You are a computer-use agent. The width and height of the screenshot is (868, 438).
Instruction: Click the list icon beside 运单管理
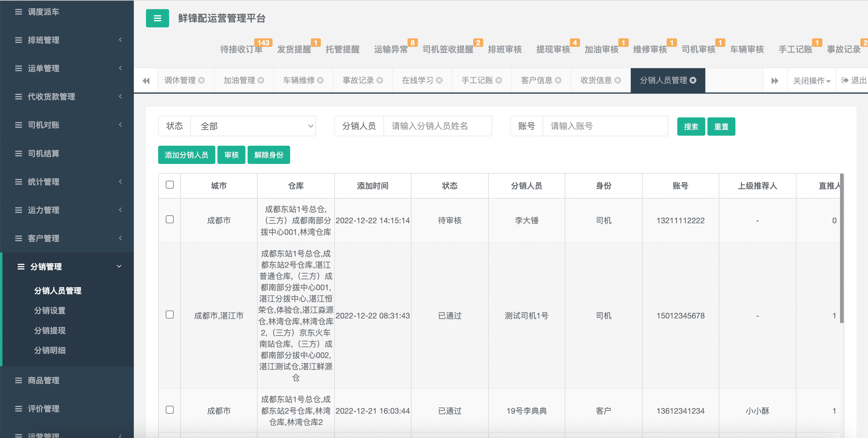point(19,68)
